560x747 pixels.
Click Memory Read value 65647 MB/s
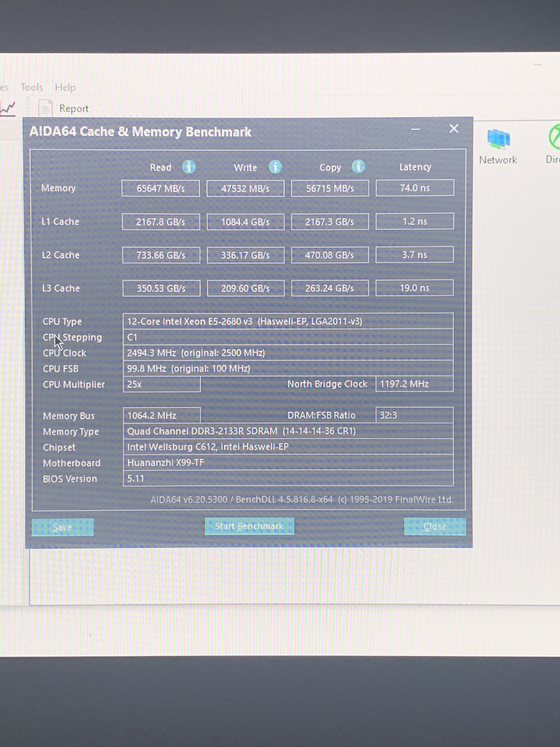click(161, 189)
